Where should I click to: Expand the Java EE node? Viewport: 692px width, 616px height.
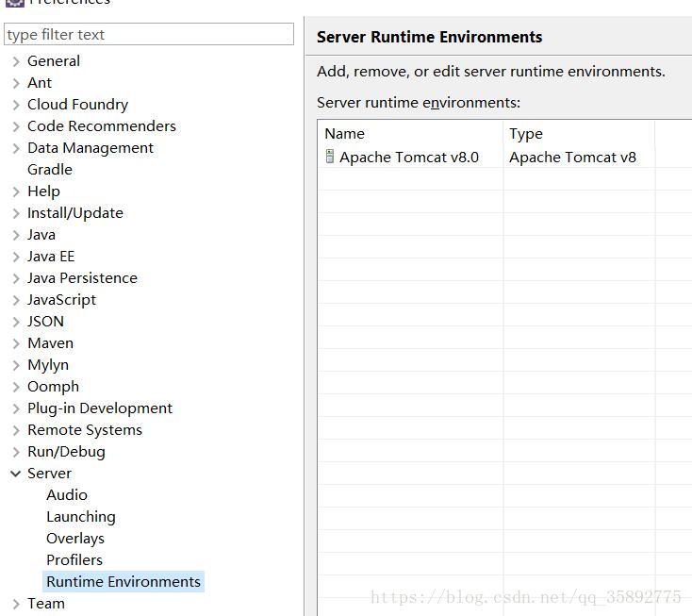click(16, 257)
